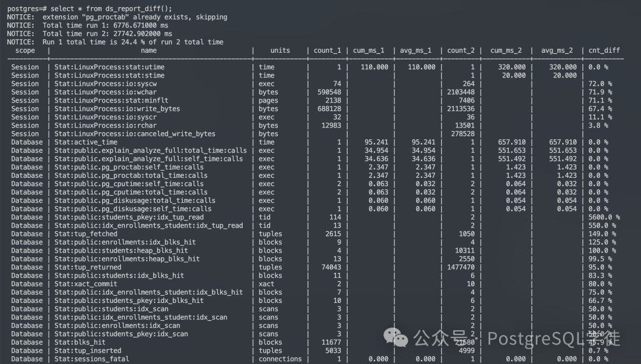Click the count_1 value 11677
Screen dimensions: 641x364
[x=332, y=342]
